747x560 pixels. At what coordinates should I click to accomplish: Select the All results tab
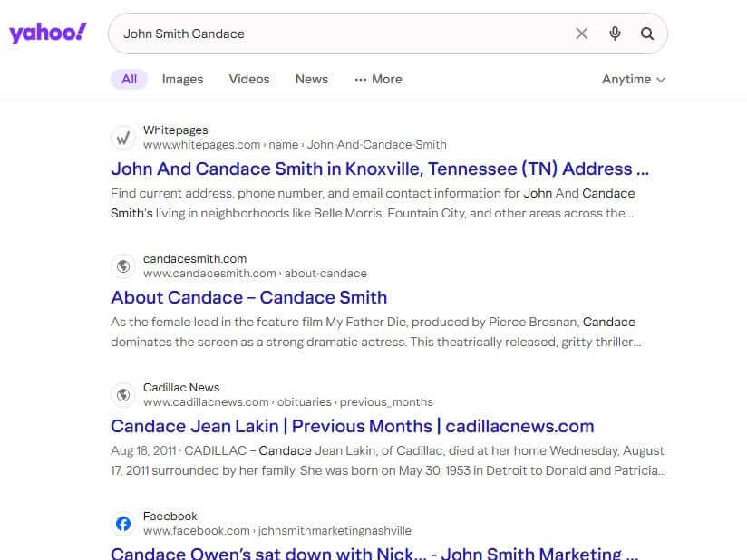[129, 79]
